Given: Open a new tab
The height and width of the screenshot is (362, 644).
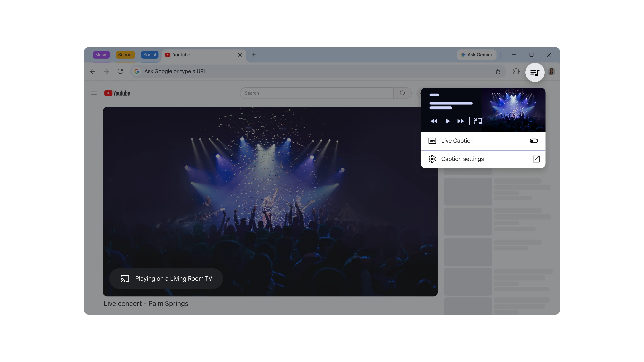Looking at the screenshot, I should (254, 55).
